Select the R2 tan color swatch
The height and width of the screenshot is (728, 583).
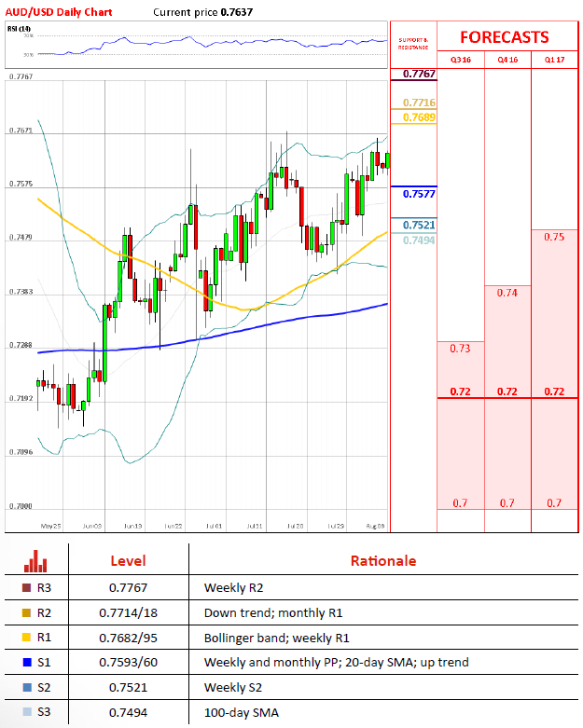pyautogui.click(x=26, y=613)
